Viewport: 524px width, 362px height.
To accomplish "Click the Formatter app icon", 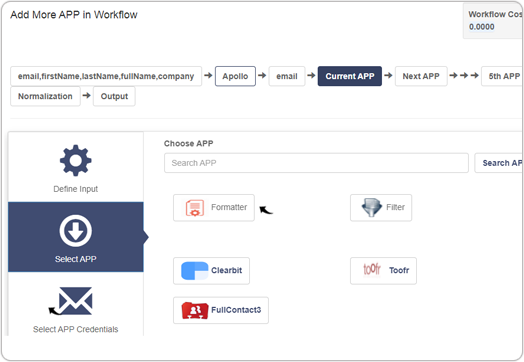I will tap(195, 208).
